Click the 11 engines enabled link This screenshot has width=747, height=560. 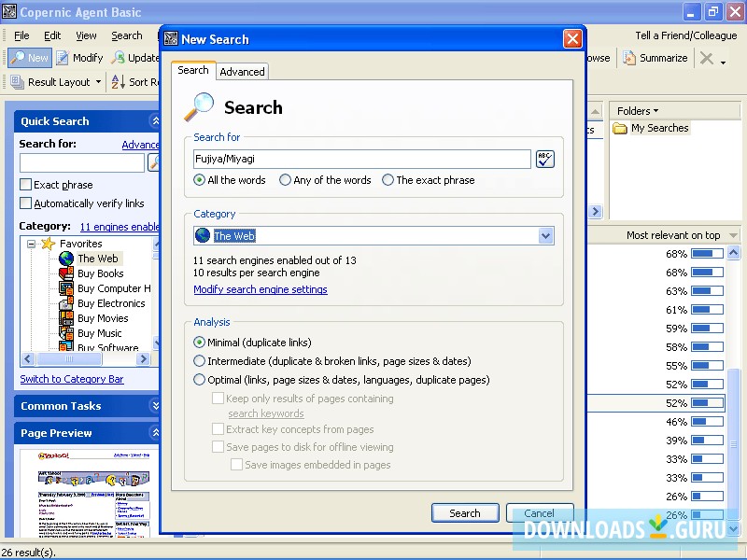[120, 227]
